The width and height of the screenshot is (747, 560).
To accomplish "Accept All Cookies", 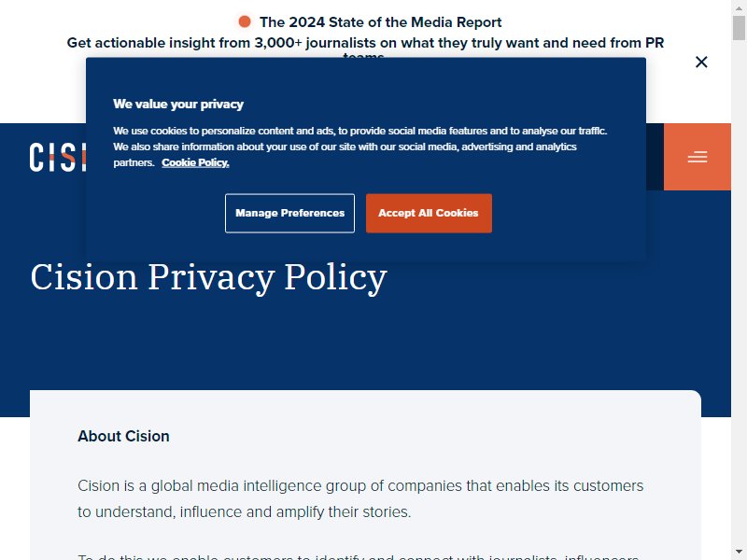I will pos(429,214).
